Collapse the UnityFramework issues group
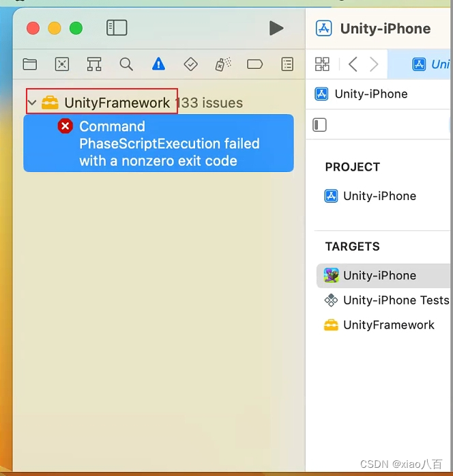This screenshot has height=476, width=453. click(x=32, y=102)
